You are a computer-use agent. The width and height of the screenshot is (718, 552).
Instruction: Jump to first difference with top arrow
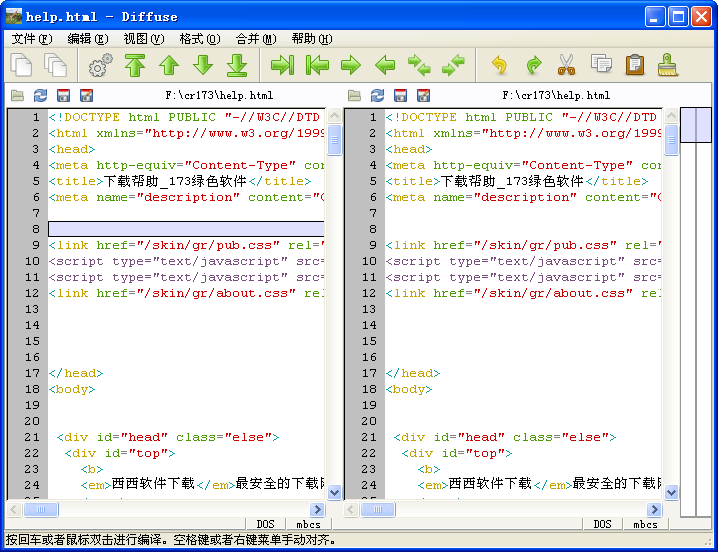135,66
